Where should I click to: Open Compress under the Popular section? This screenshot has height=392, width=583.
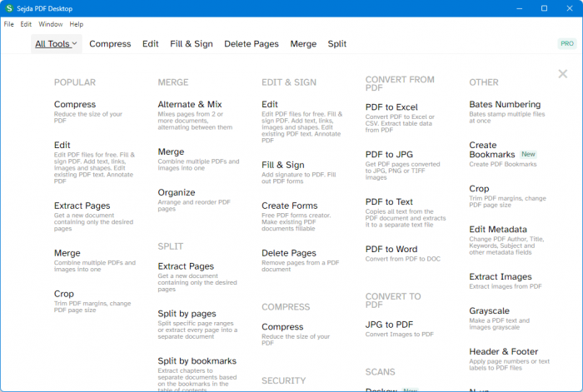75,104
